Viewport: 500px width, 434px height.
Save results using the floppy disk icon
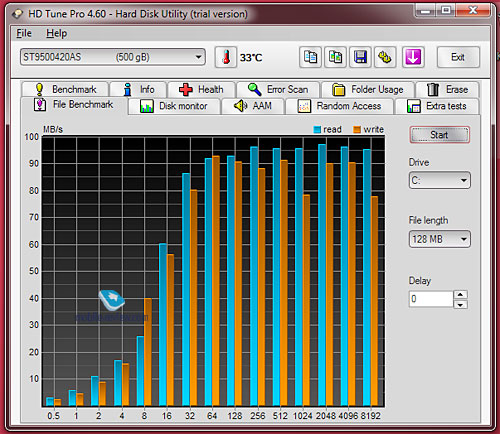pyautogui.click(x=360, y=57)
